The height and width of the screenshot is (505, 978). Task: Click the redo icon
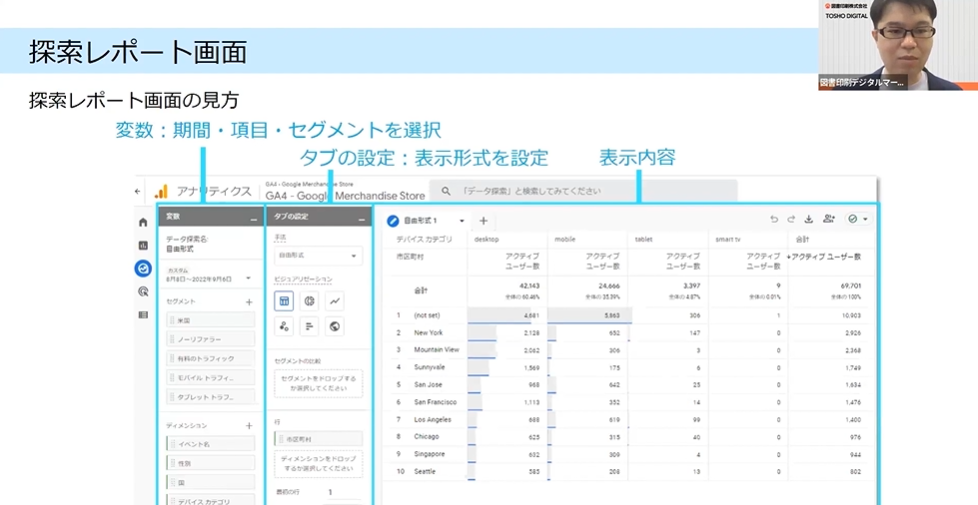(x=791, y=219)
